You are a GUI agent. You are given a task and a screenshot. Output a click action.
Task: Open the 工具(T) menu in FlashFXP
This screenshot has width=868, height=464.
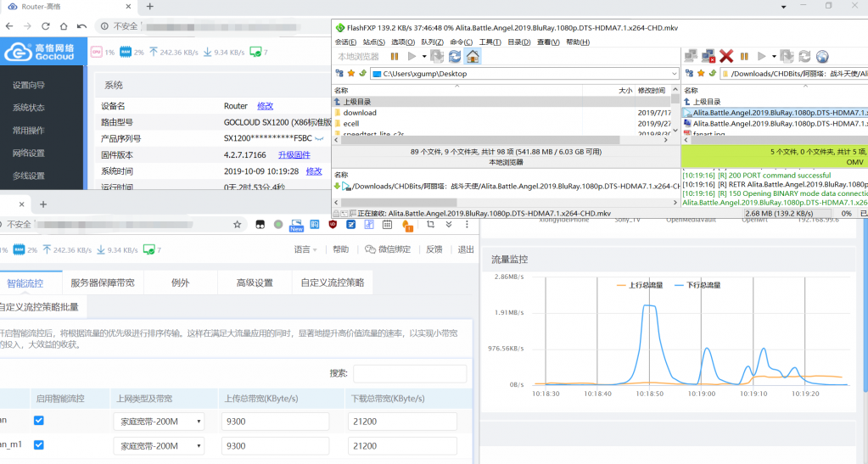tap(490, 42)
